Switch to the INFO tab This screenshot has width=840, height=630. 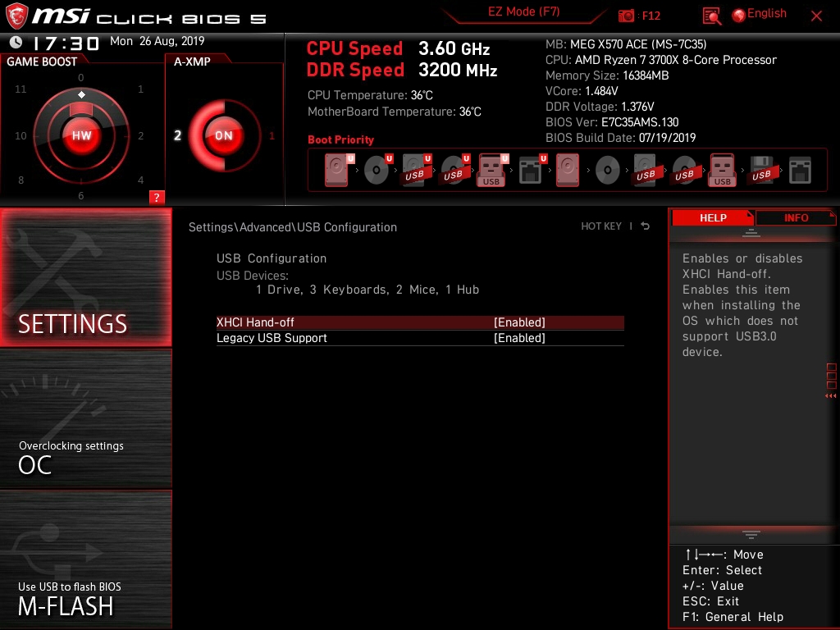tap(796, 218)
